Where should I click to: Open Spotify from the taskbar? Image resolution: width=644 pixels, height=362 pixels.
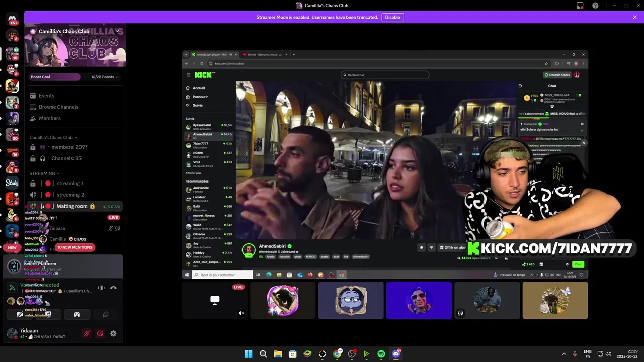(x=381, y=354)
